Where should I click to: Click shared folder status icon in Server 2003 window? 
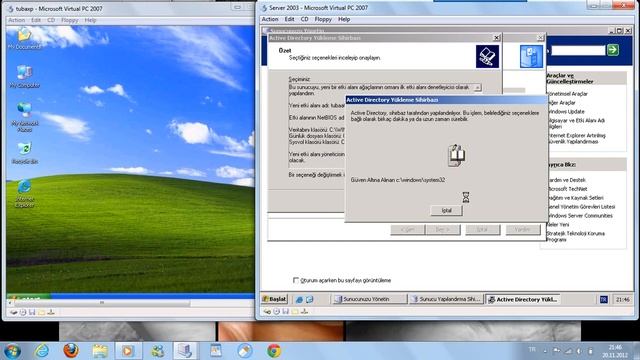tap(295, 311)
